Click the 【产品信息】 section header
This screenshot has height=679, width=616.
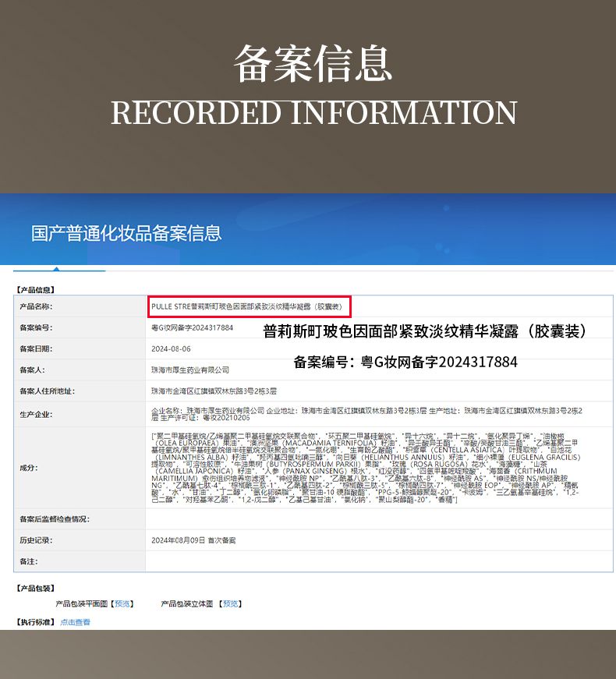[35, 289]
